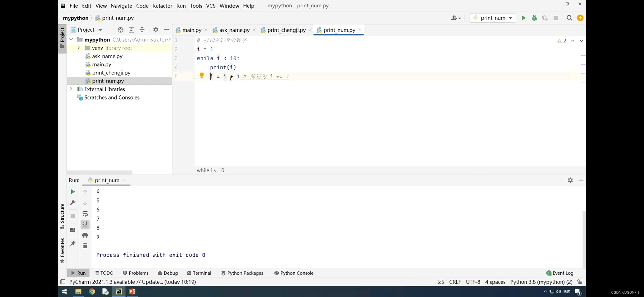Click the Stop icon in main toolbar
Screen dimensions: 644x297
pyautogui.click(x=556, y=18)
